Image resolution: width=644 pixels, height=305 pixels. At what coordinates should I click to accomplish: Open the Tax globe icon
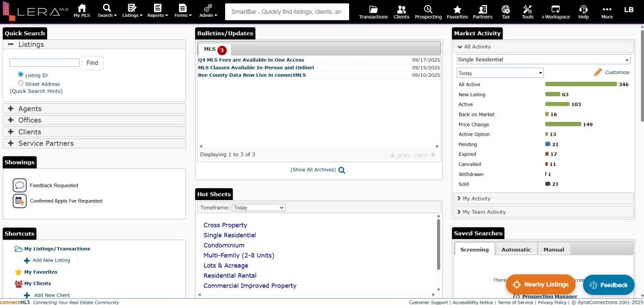[506, 9]
